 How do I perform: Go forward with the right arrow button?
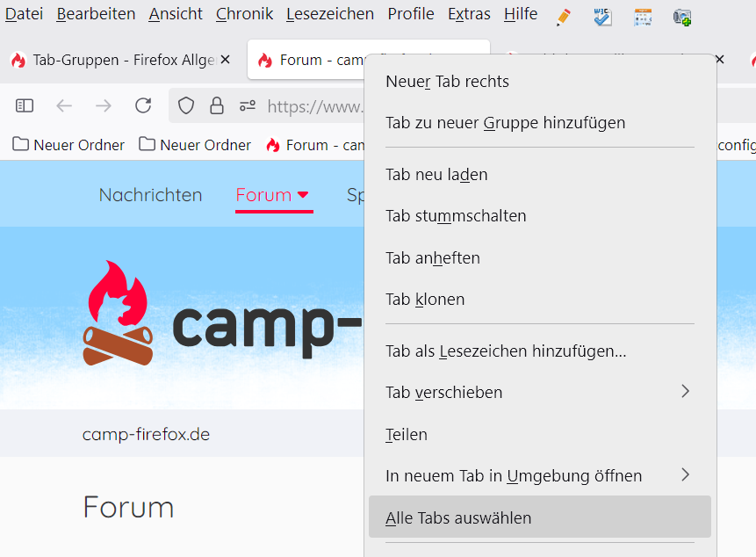(104, 105)
